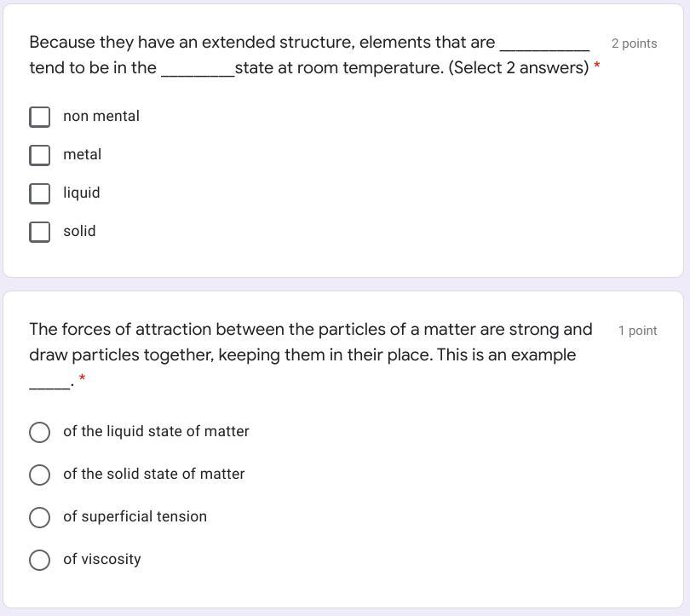This screenshot has height=616, width=690.
Task: Click 'of the liquid state of matter' label
Action: pyautogui.click(x=156, y=431)
